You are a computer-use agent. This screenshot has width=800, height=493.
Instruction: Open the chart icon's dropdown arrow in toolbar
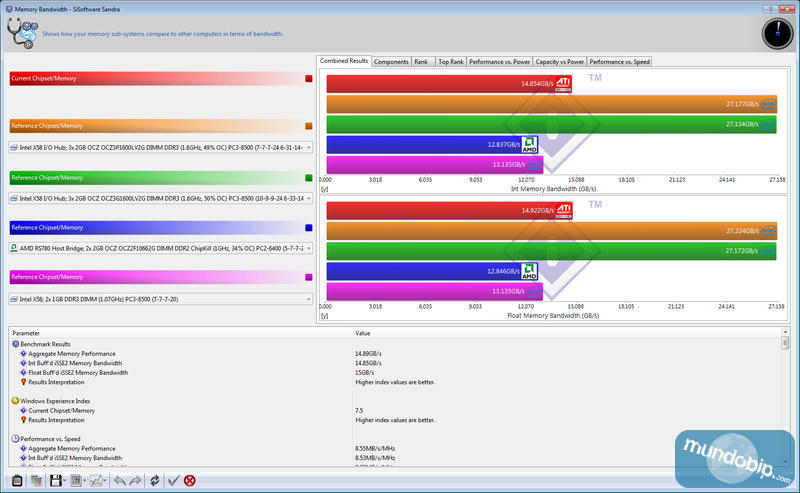[x=105, y=481]
